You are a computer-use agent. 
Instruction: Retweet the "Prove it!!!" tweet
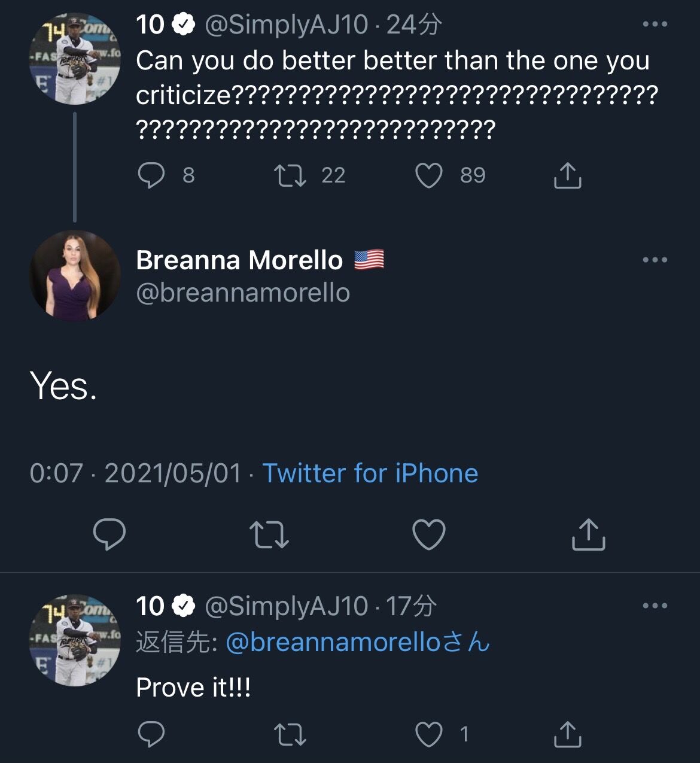coord(290,734)
